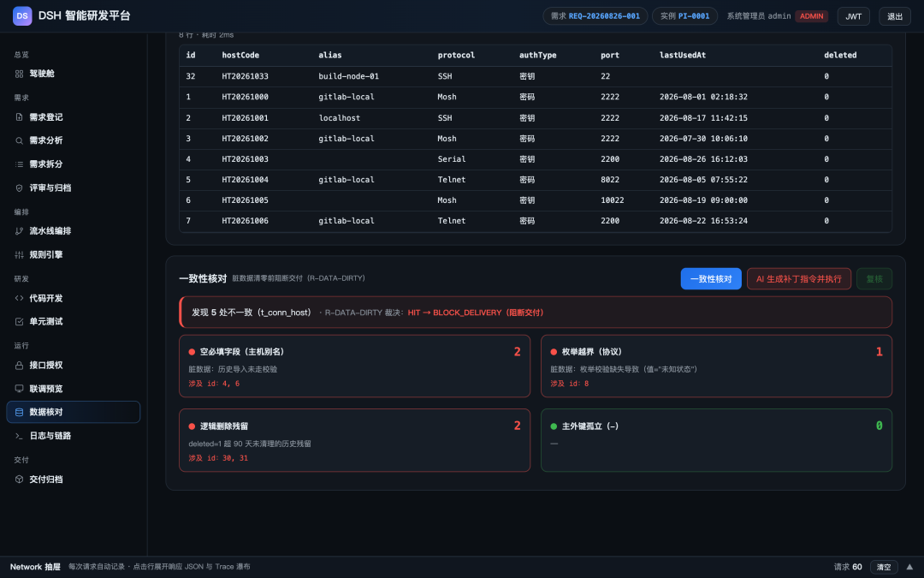Click the BLOCK_DELIVERY verdict alert text
This screenshot has height=578, width=924.
pos(476,313)
